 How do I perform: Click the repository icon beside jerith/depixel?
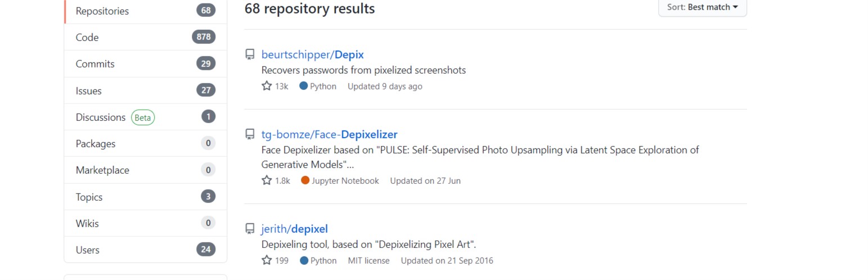(250, 229)
